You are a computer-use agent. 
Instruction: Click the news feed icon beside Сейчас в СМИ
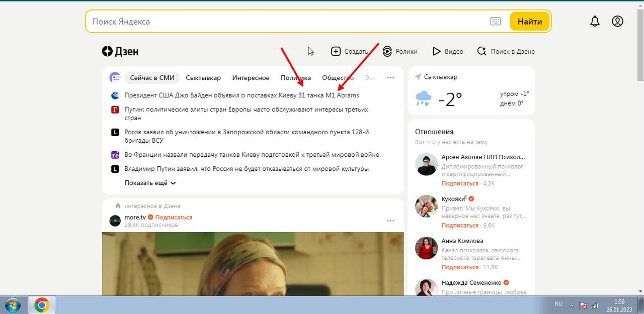point(115,78)
